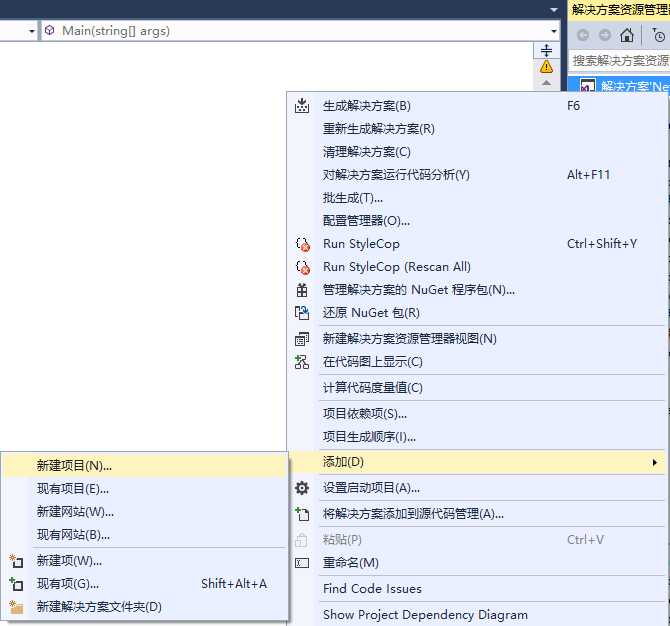The width and height of the screenshot is (670, 626).
Task: Click the back arrow in Solution Explorer toolbar
Action: pyautogui.click(x=583, y=35)
